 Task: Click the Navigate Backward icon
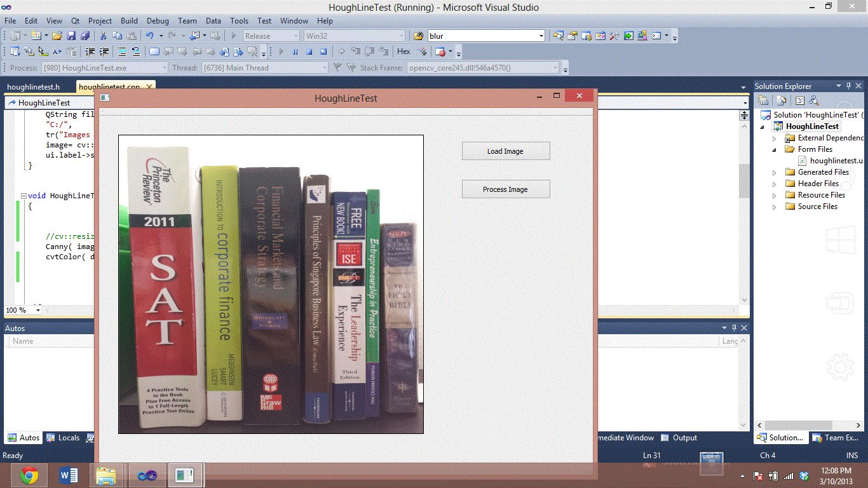coord(194,36)
